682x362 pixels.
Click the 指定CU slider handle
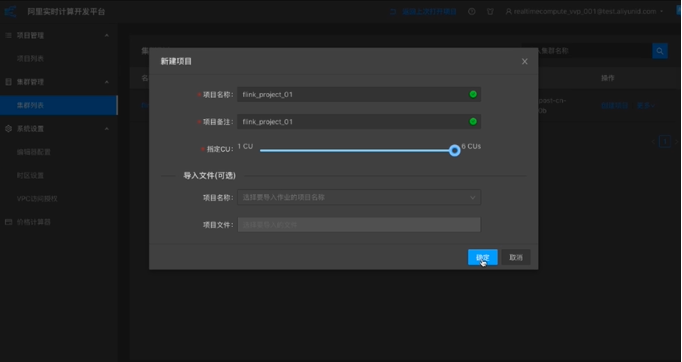[455, 151]
